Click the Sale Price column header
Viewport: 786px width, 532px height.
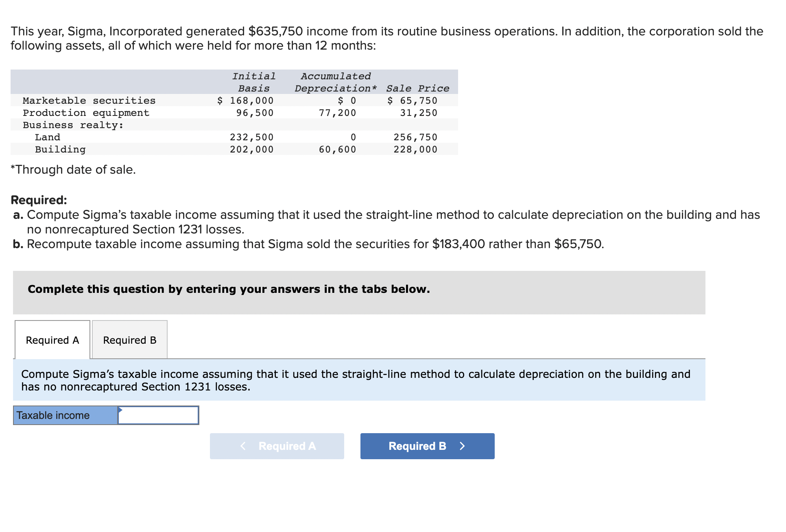tap(417, 88)
